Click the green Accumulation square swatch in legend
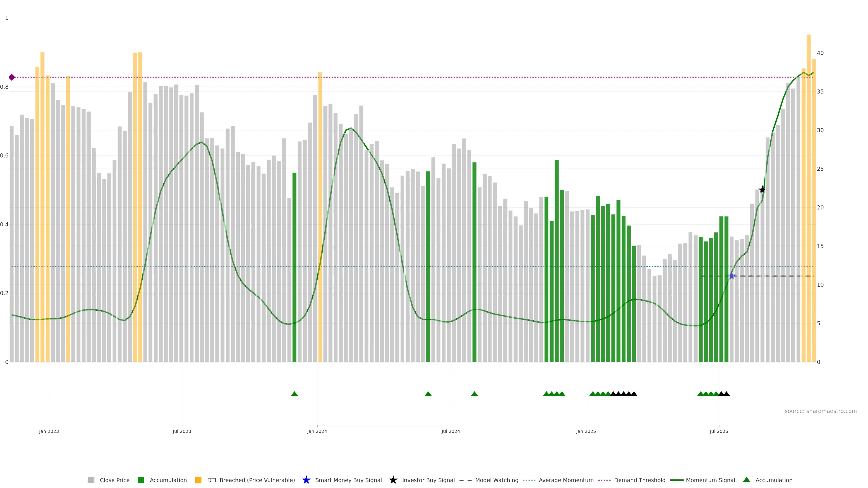 point(141,480)
